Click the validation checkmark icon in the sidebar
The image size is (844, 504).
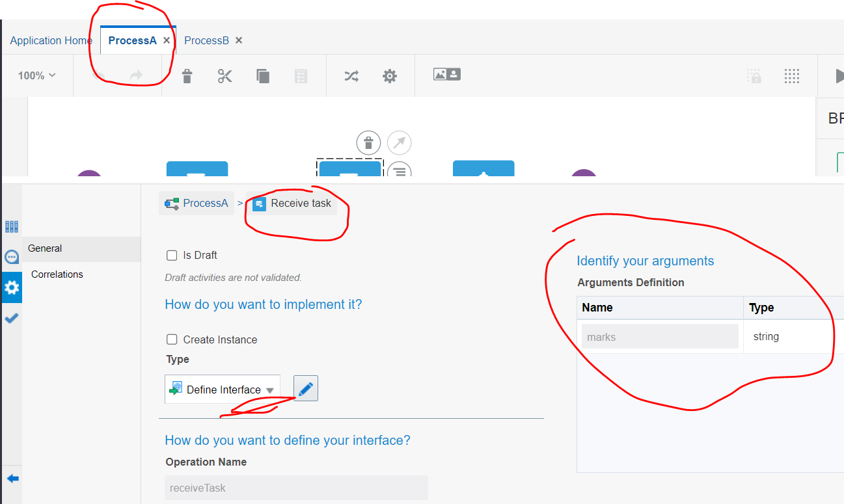pyautogui.click(x=11, y=317)
